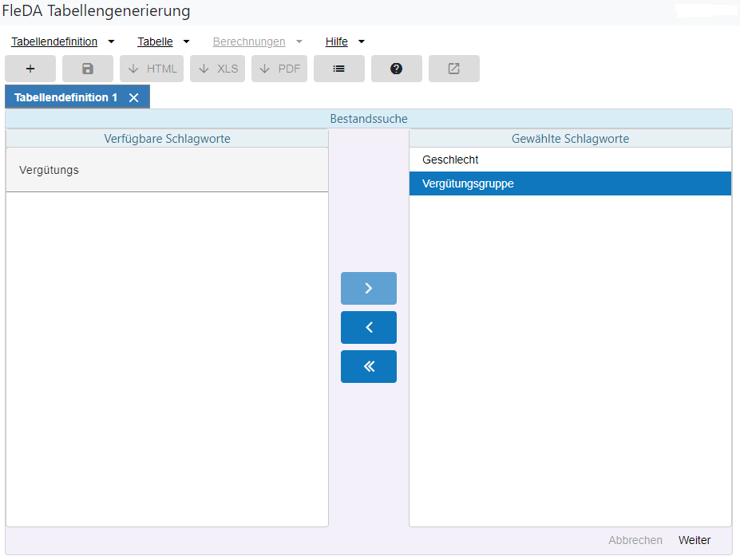Expand the Hilfe menu dropdown
Screen dimensions: 740x560
pos(344,41)
